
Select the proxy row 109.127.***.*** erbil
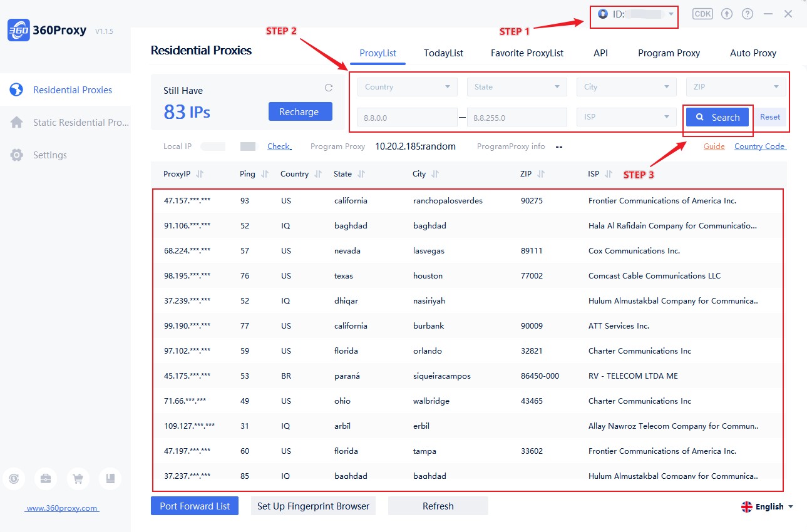tap(468, 426)
